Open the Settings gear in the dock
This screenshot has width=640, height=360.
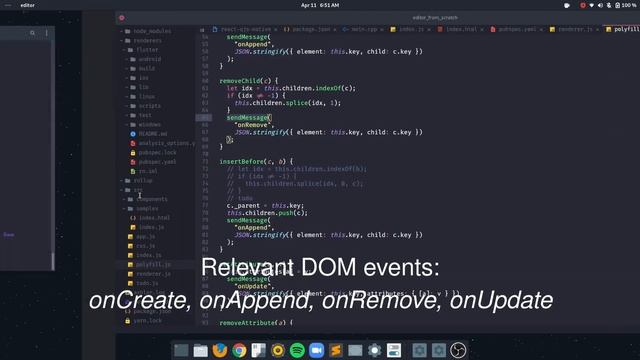tap(374, 350)
